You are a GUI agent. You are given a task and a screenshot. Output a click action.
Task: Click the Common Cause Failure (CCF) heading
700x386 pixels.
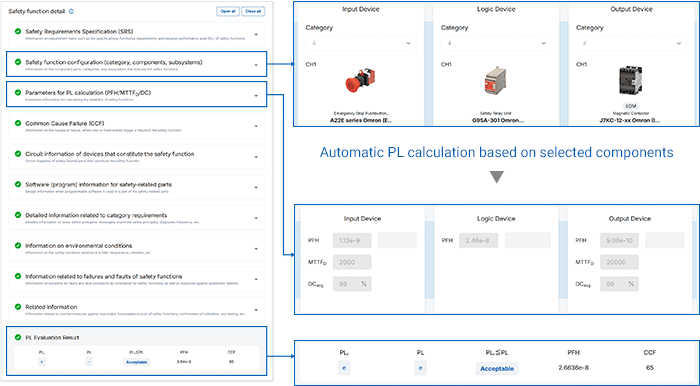point(65,123)
